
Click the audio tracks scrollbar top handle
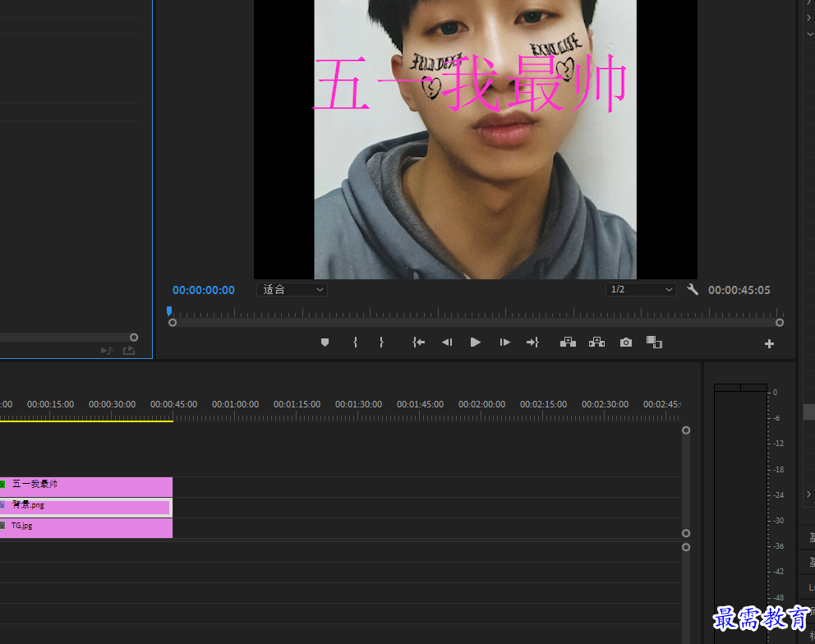[x=686, y=547]
